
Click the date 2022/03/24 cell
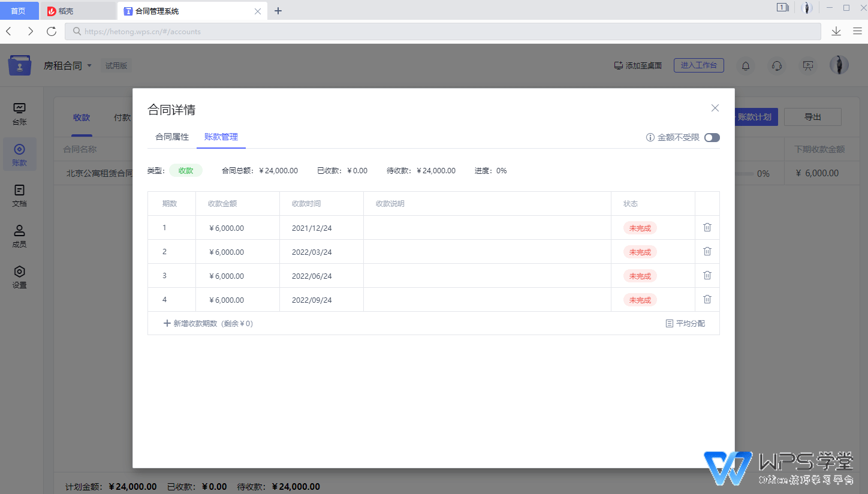[x=321, y=252]
